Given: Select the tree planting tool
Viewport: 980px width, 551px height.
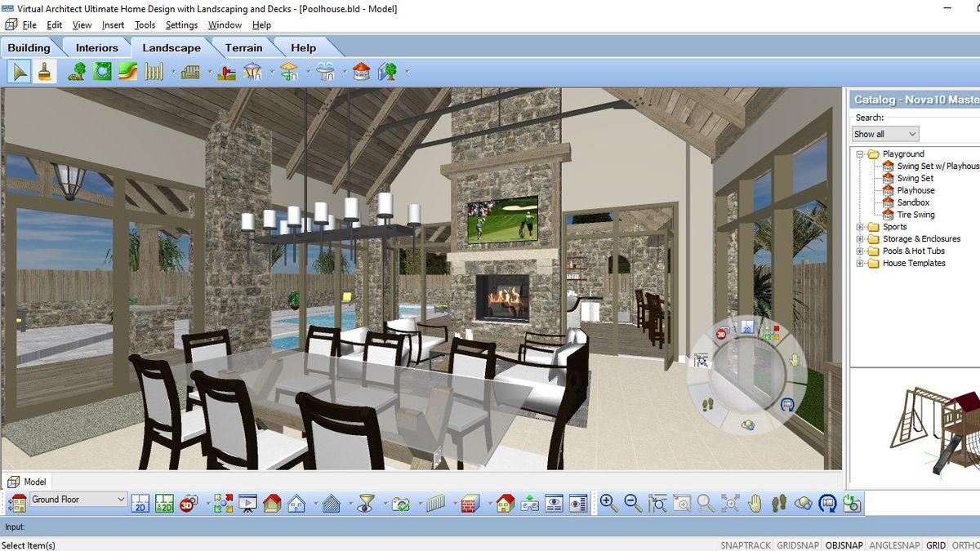Looking at the screenshot, I should 78,71.
